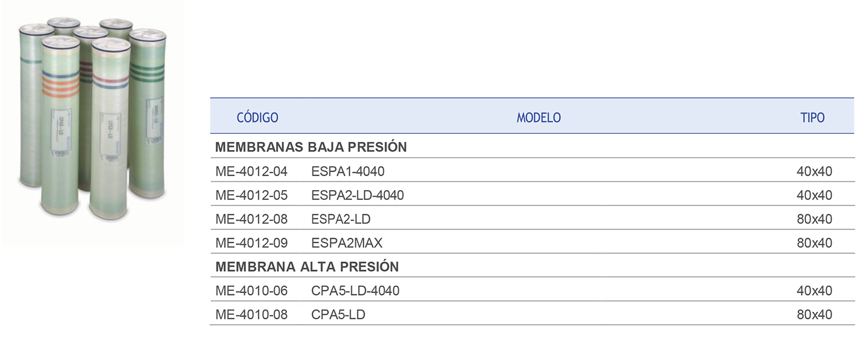Screen dimensions: 868x339
Task: Click product code ME-4010-06
Action: tap(251, 291)
